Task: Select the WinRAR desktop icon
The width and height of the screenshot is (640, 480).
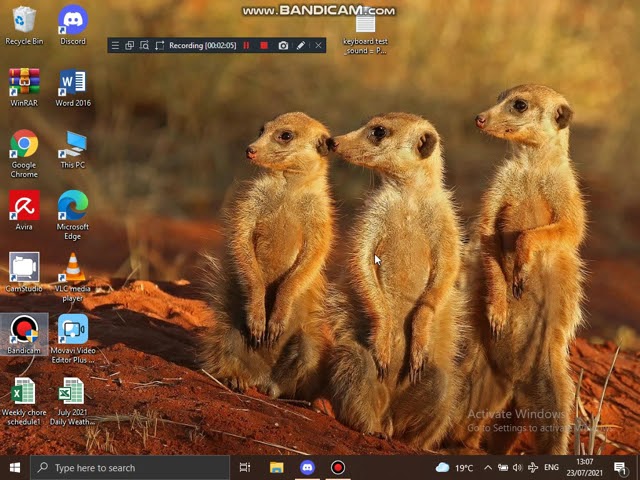Action: point(24,87)
